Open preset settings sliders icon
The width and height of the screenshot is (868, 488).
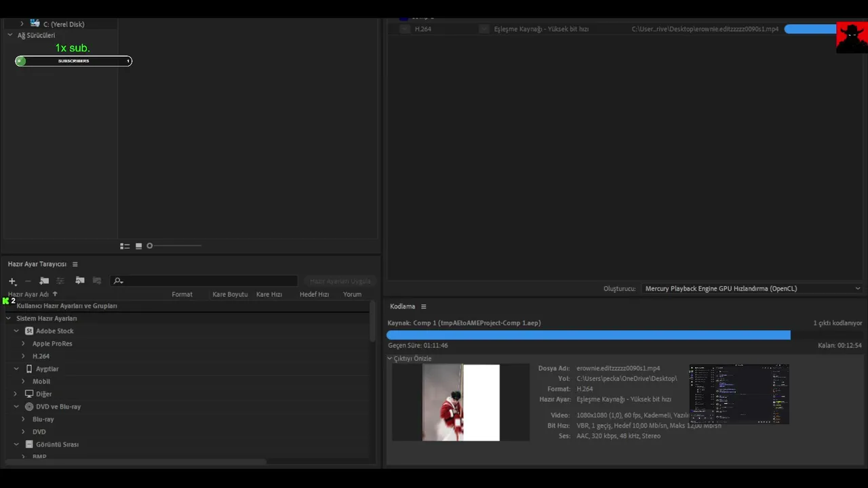click(60, 281)
